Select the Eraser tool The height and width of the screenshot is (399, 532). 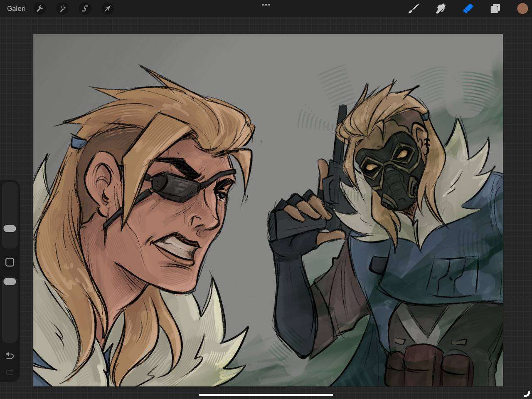468,8
